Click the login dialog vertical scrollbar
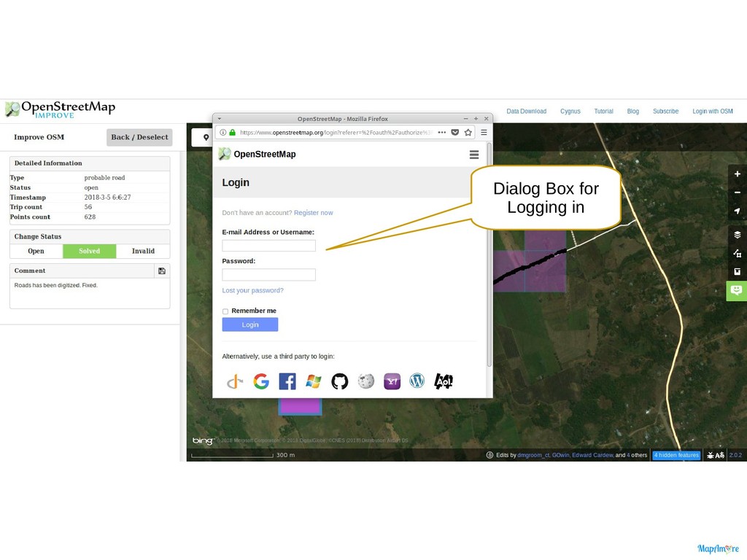The height and width of the screenshot is (560, 747). 489,254
